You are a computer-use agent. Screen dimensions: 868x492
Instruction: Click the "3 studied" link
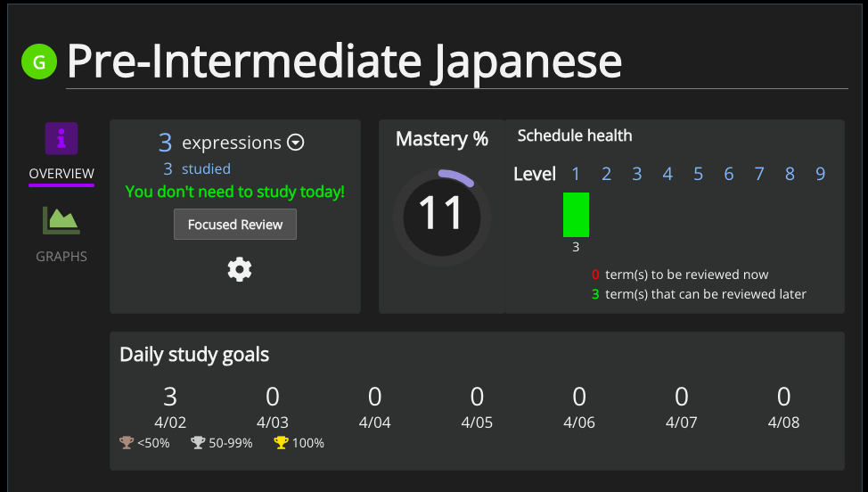197,168
